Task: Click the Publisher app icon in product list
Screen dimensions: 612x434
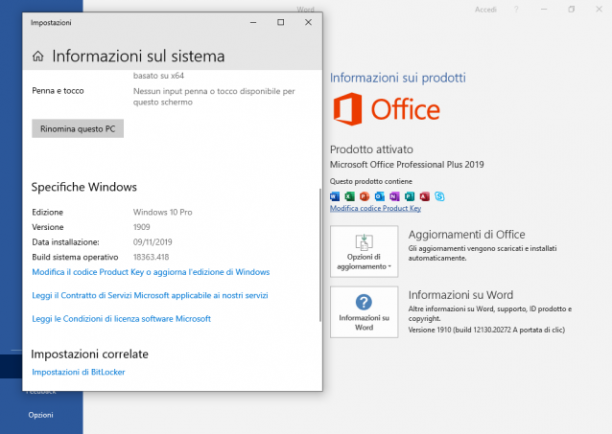Action: [x=409, y=196]
